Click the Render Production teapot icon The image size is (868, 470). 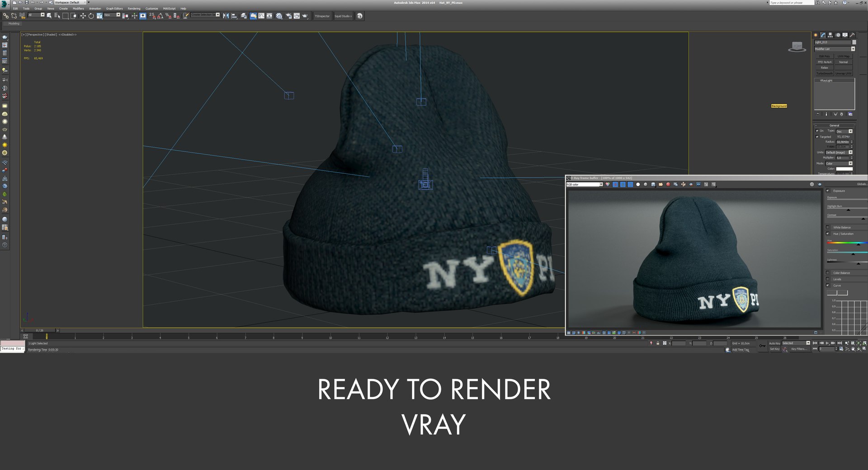(305, 16)
